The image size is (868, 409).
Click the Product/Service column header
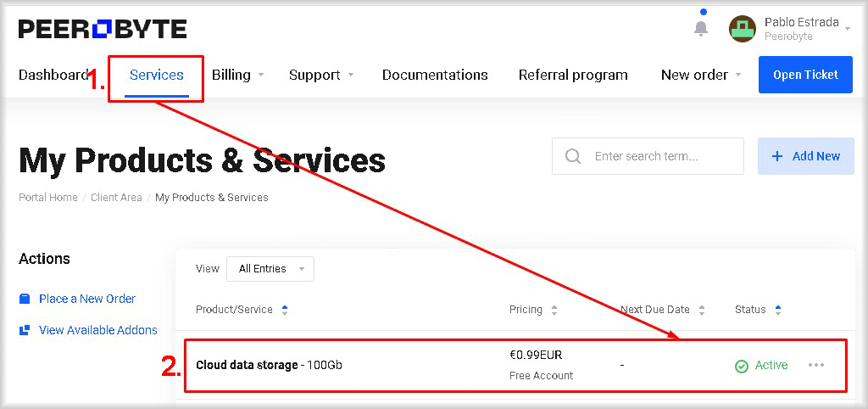(234, 310)
